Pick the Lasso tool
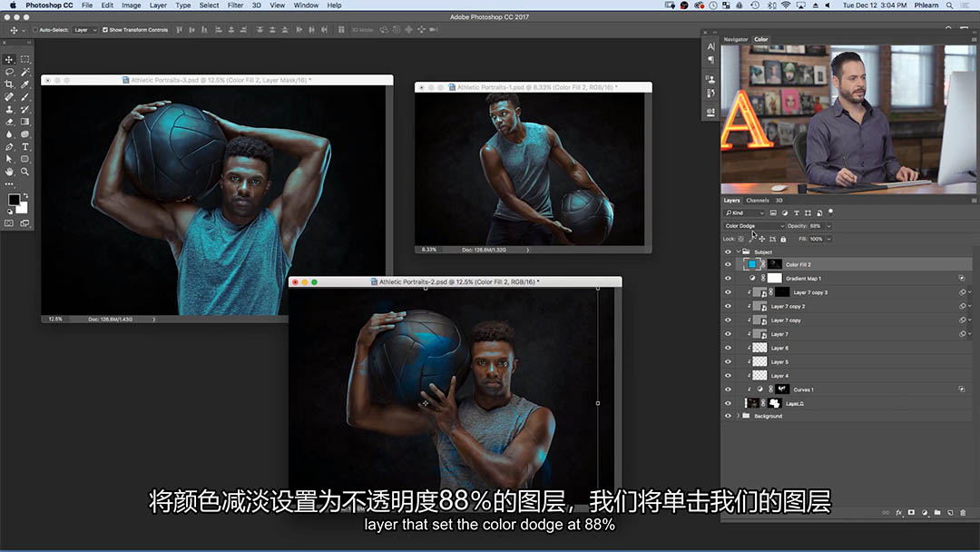This screenshot has height=552, width=980. pyautogui.click(x=10, y=71)
